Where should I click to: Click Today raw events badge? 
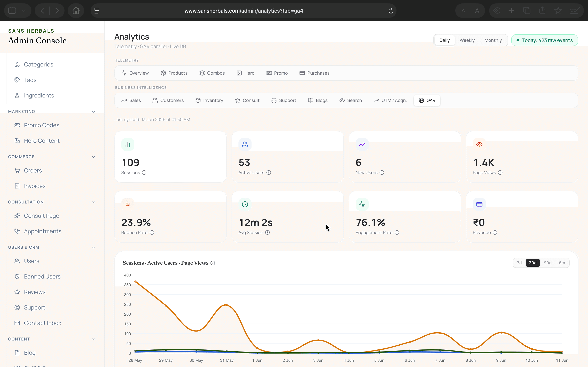click(x=545, y=40)
